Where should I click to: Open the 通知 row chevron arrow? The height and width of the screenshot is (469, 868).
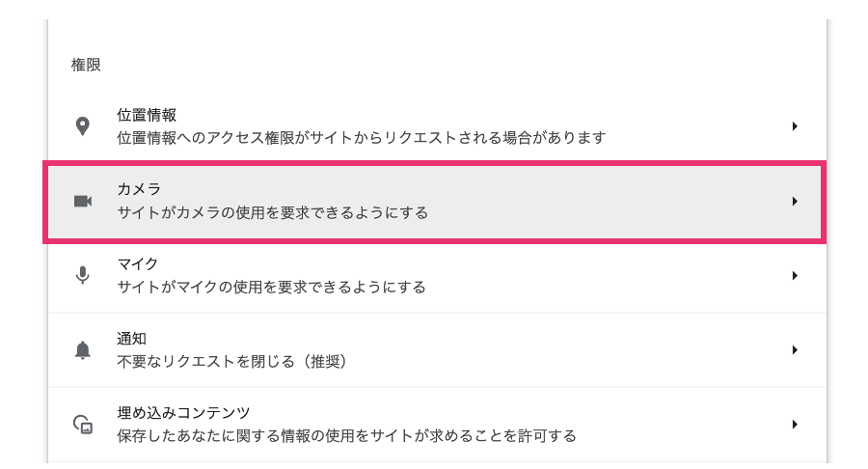(x=795, y=349)
